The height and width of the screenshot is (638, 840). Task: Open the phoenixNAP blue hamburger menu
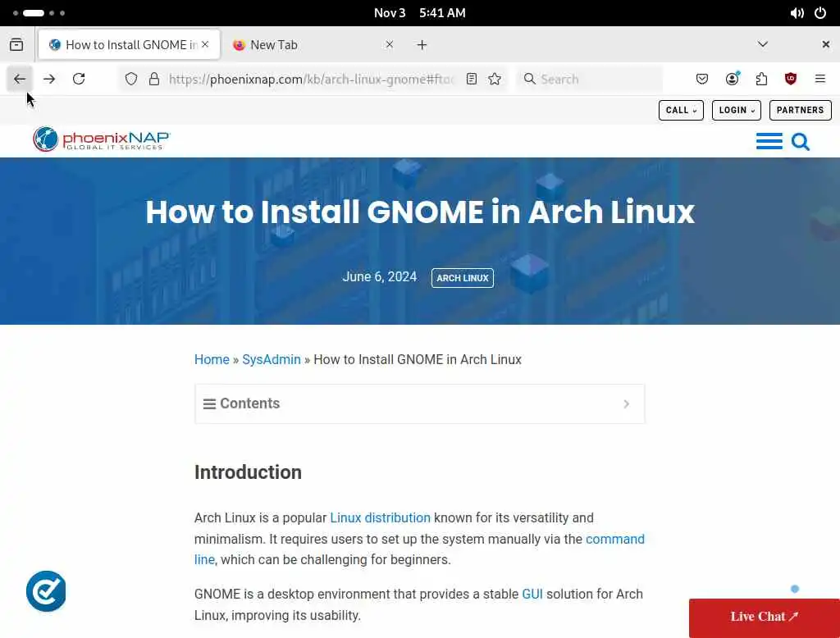point(769,141)
